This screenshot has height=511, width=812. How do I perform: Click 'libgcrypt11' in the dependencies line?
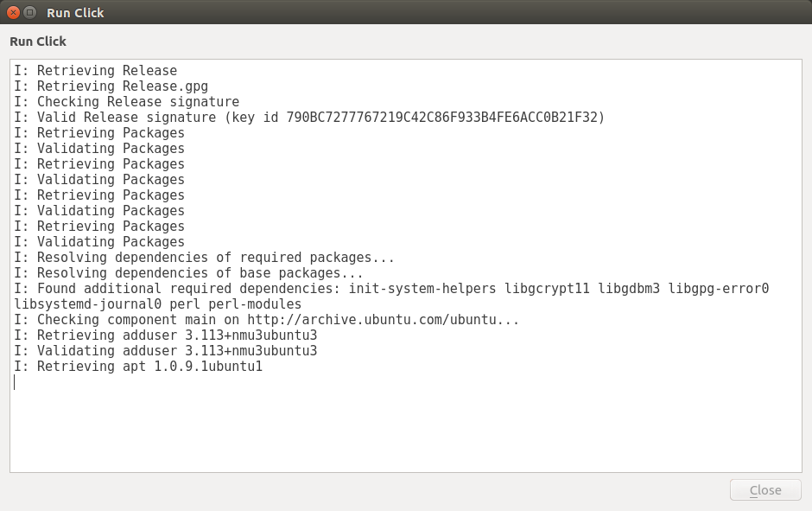(x=548, y=289)
